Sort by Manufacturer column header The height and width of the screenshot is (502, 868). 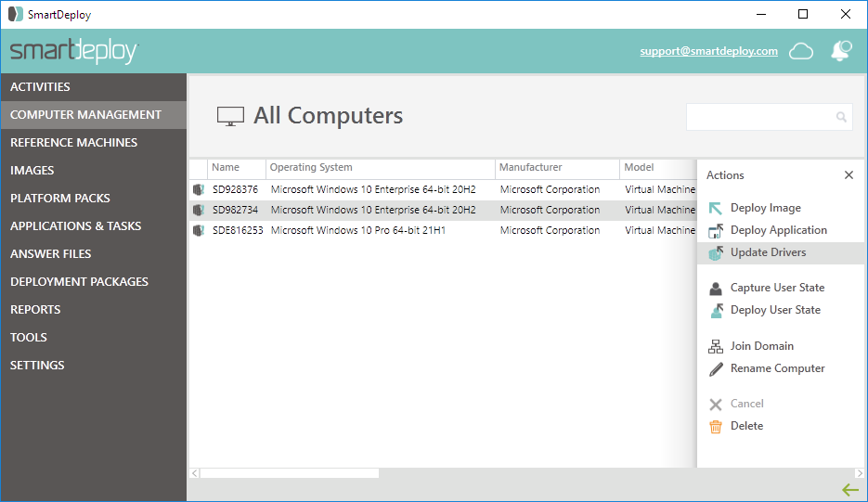coord(557,168)
